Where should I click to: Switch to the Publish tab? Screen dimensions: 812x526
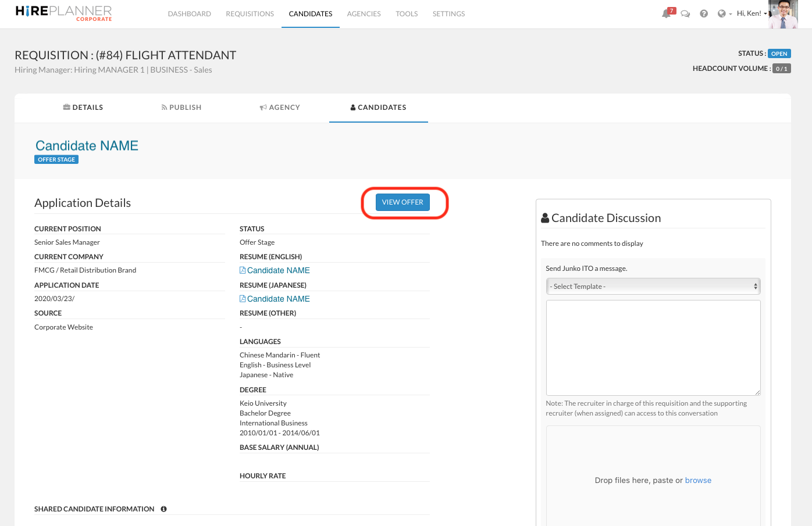point(181,108)
